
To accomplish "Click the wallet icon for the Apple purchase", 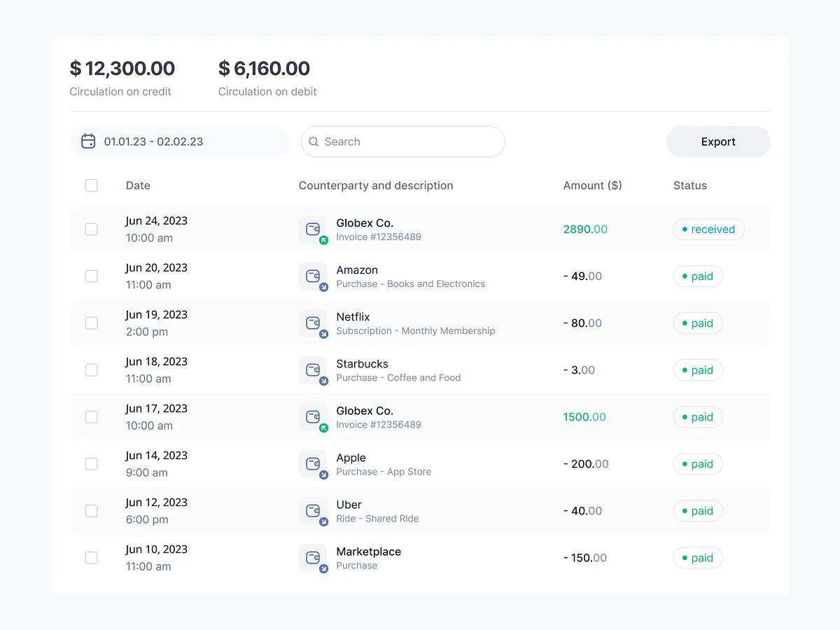I will click(313, 464).
